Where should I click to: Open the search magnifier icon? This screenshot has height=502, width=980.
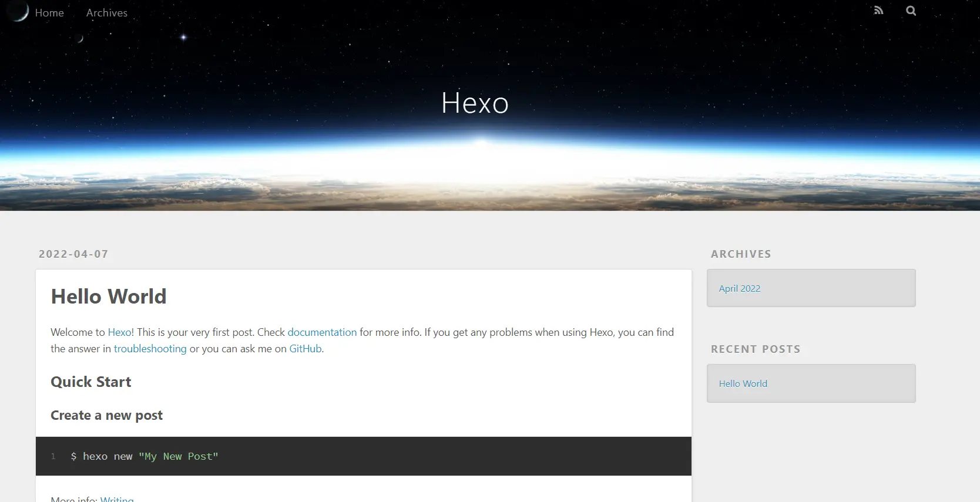click(911, 11)
